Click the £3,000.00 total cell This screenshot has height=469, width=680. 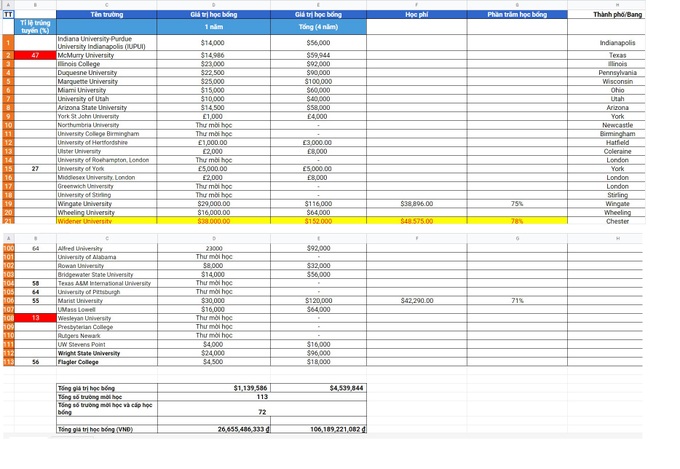tap(318, 142)
